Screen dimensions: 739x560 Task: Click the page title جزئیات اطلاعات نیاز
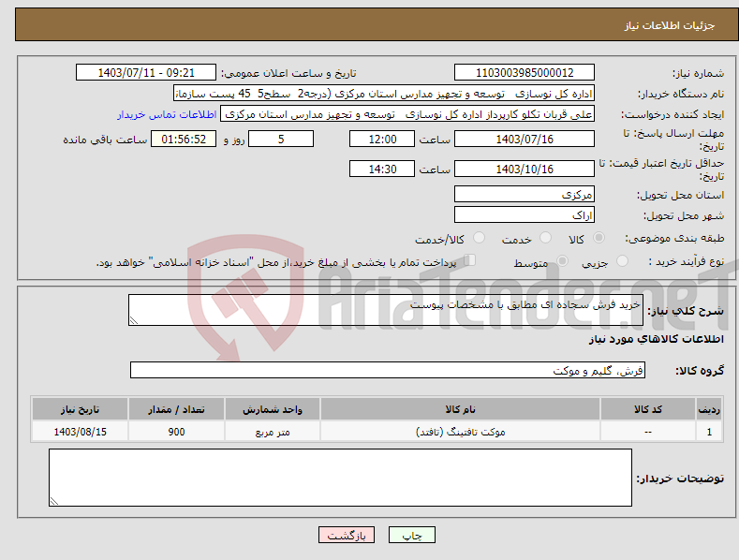(670, 25)
